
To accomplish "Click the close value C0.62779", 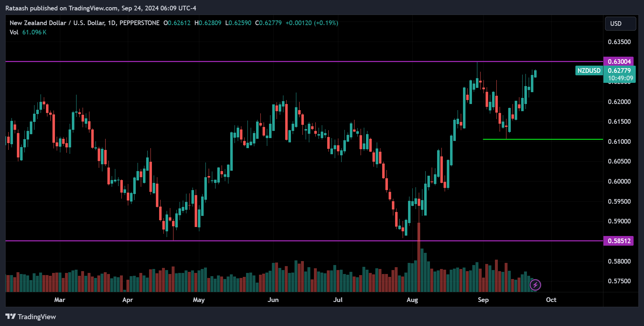I will click(268, 23).
